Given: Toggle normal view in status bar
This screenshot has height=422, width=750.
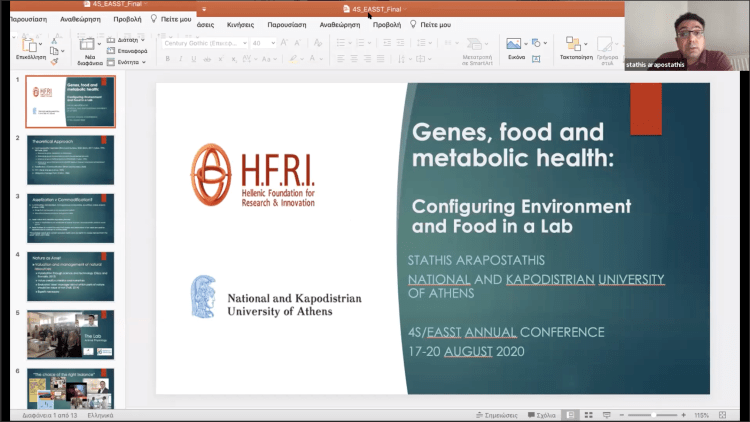Looking at the screenshot, I should [569, 415].
